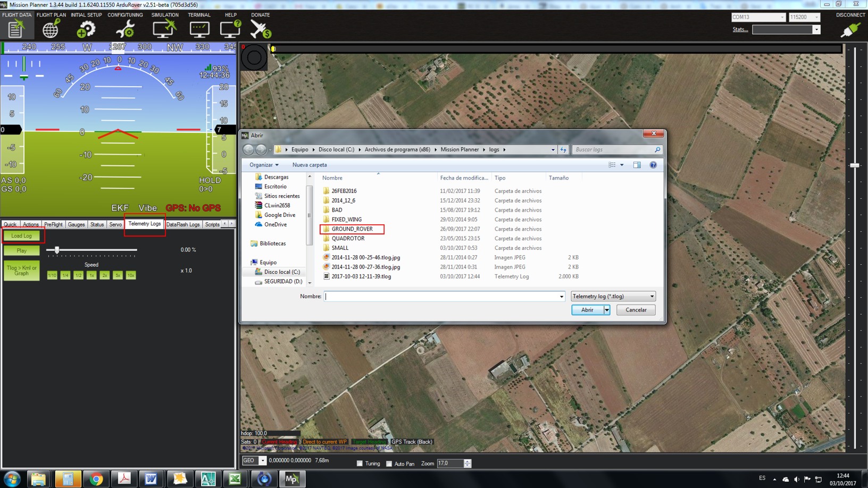Click the Donate icon
868x488 pixels.
pyautogui.click(x=261, y=29)
